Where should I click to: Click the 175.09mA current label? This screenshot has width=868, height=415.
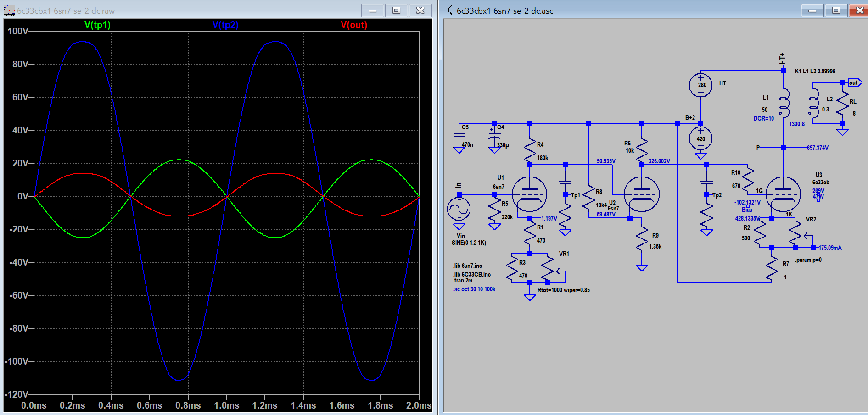pos(830,248)
